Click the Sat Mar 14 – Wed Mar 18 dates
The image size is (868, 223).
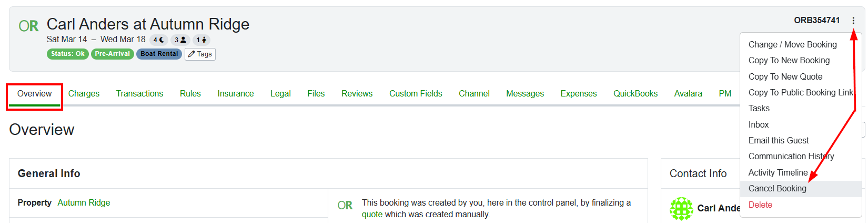pyautogui.click(x=96, y=40)
